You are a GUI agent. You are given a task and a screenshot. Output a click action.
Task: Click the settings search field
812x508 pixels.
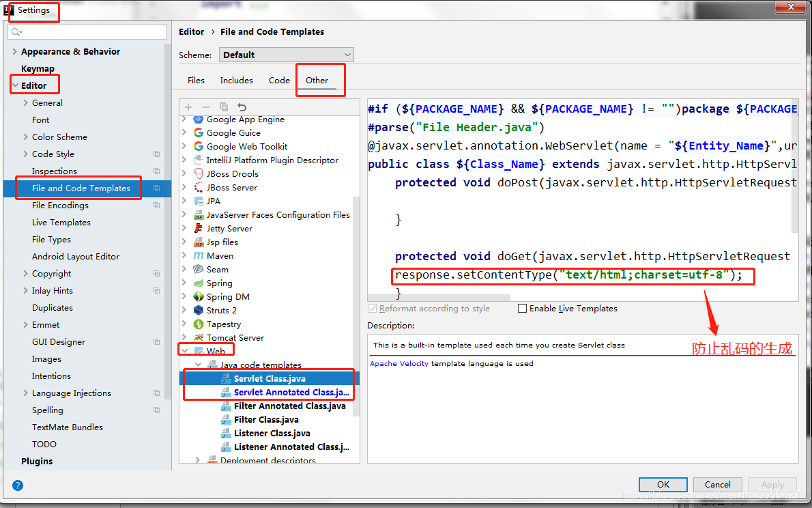pyautogui.click(x=87, y=31)
